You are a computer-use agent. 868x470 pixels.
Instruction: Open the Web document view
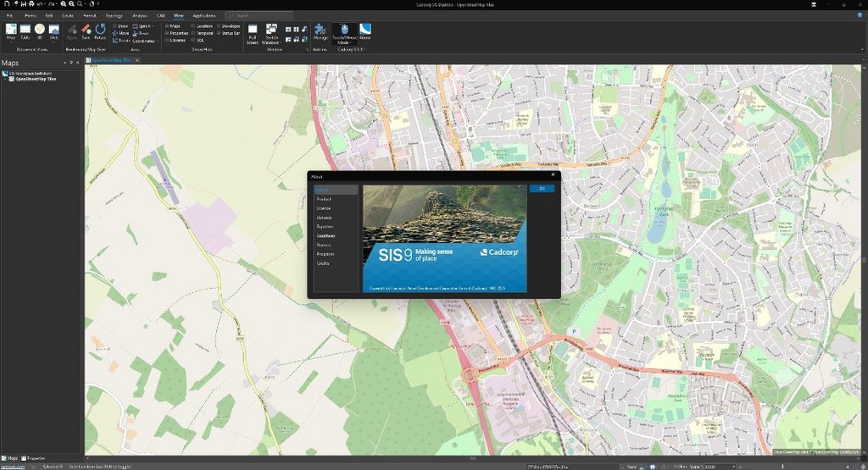[x=53, y=31]
